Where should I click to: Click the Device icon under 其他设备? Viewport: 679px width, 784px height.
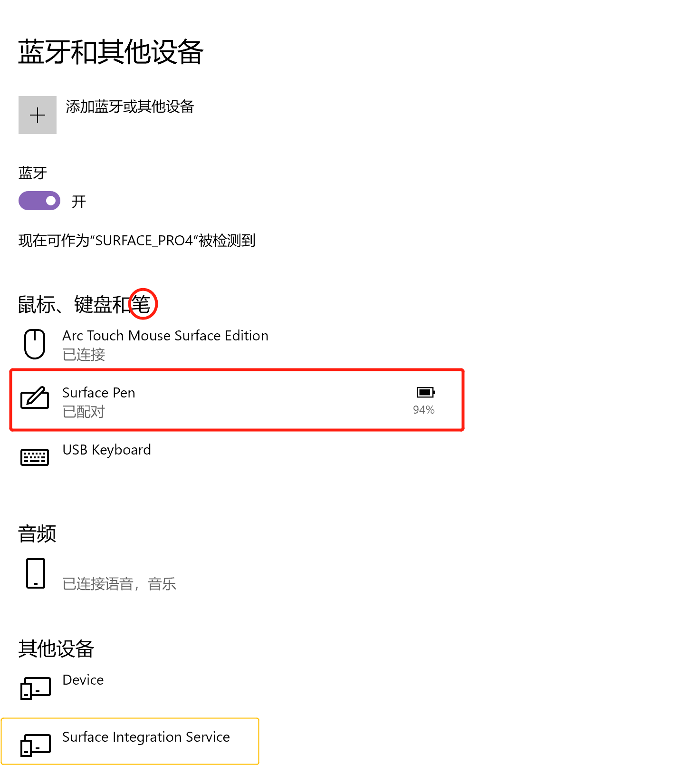click(x=36, y=688)
